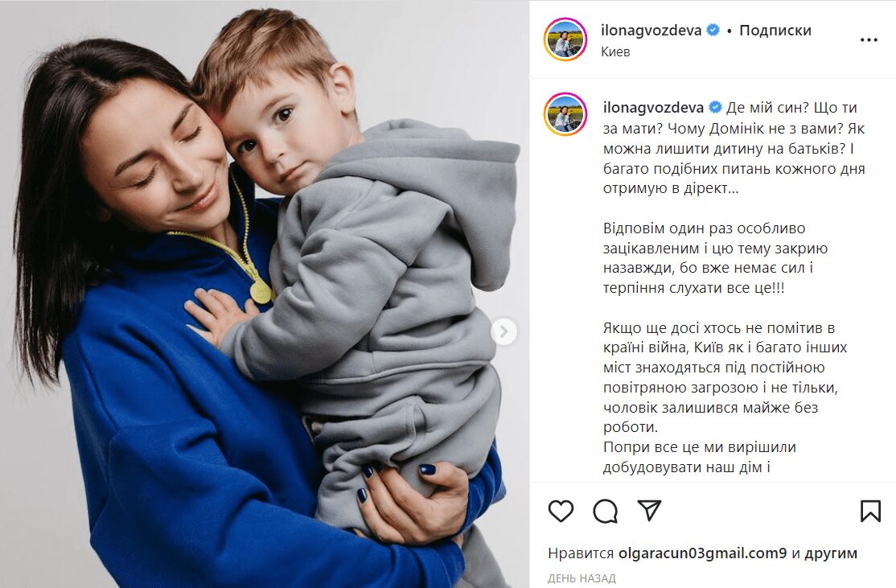Open the Киев location link
Viewport: 896px width, 588px height.
(x=615, y=51)
